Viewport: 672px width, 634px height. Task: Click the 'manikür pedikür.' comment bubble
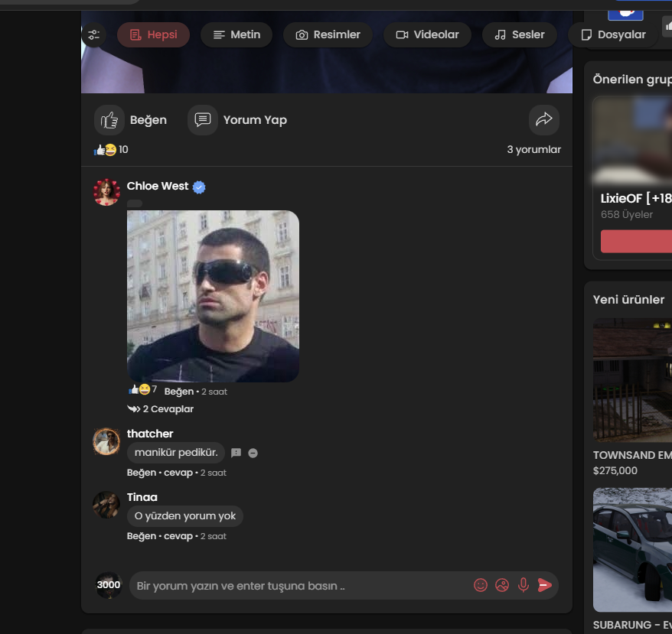coord(176,453)
